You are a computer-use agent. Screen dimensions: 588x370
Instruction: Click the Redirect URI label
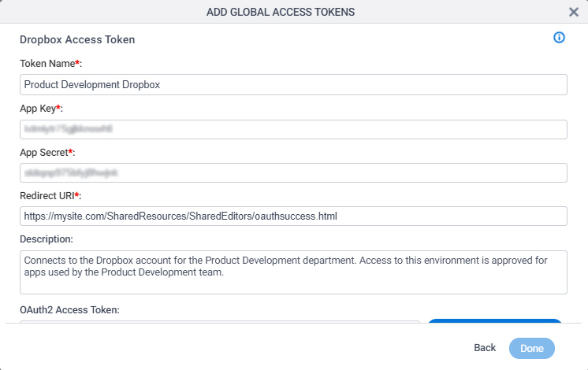(x=50, y=196)
